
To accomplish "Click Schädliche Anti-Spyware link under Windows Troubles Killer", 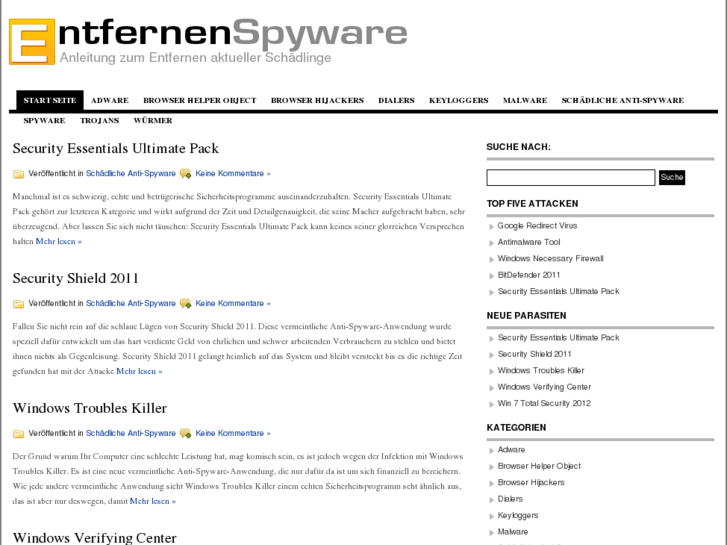I will pyautogui.click(x=131, y=433).
